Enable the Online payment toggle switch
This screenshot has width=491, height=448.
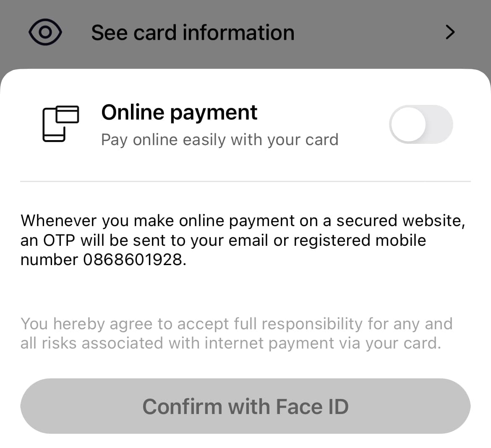point(421,125)
